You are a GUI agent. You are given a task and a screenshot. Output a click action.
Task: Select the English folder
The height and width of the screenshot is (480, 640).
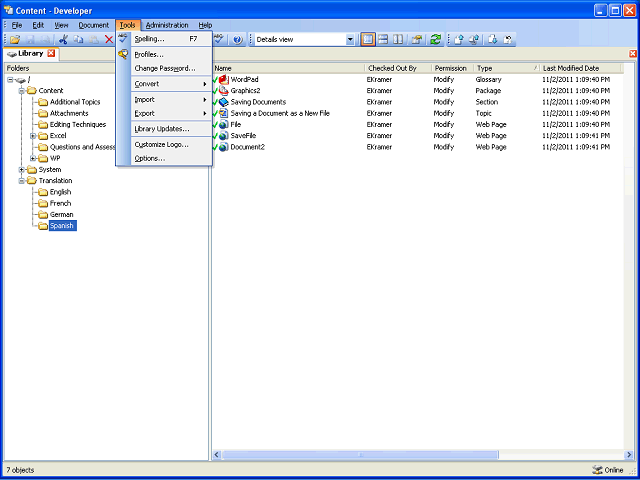point(60,192)
